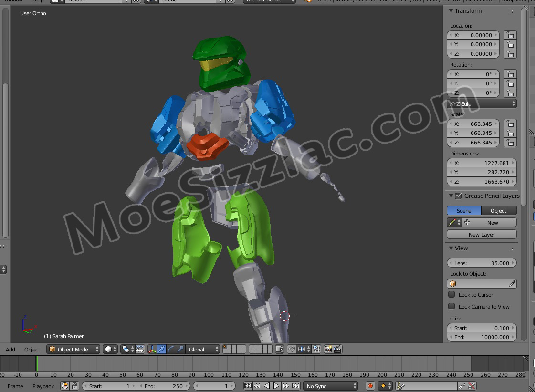Play the animation forward
This screenshot has height=392, width=535.
[x=276, y=386]
